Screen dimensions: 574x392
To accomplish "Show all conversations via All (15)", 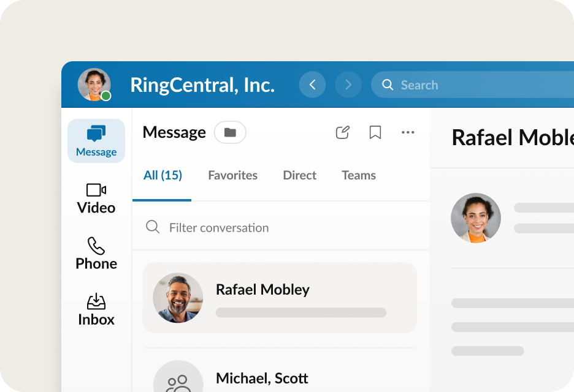I will click(162, 175).
